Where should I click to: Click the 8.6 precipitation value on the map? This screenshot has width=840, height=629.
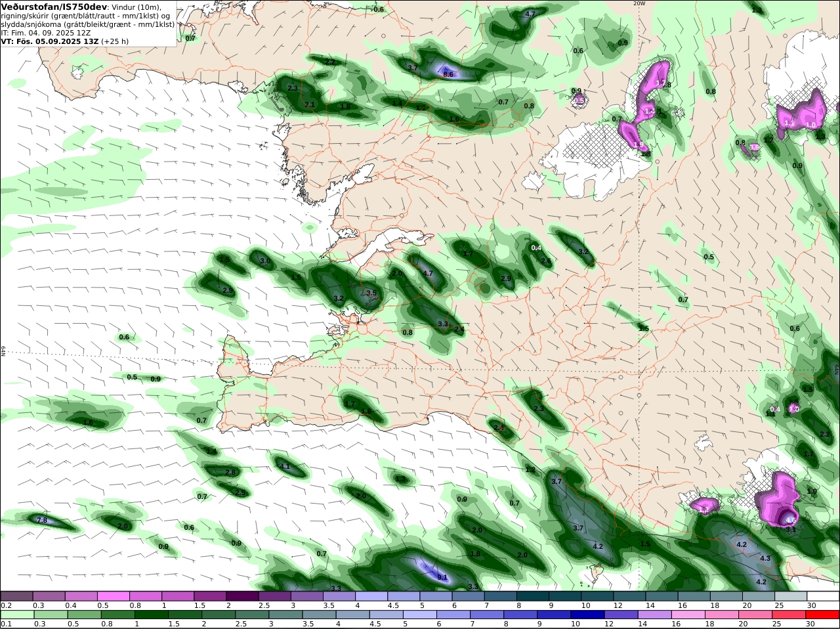(x=448, y=74)
